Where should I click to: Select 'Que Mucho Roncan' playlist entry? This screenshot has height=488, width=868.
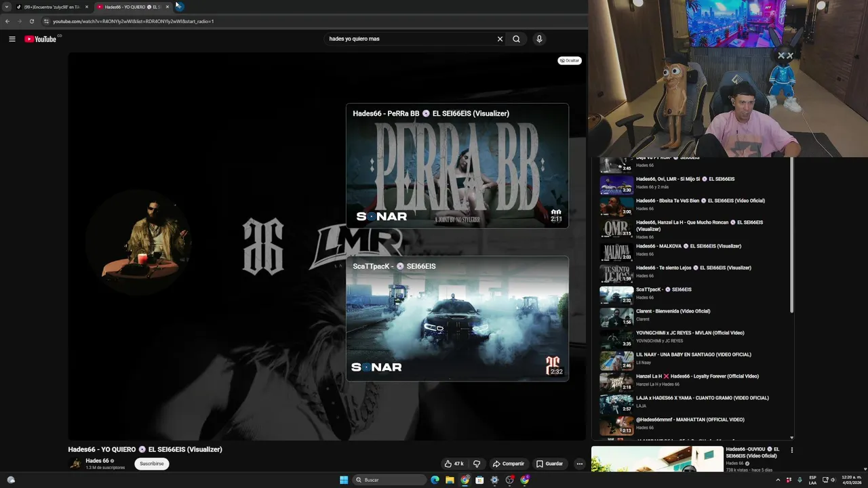pyautogui.click(x=692, y=229)
